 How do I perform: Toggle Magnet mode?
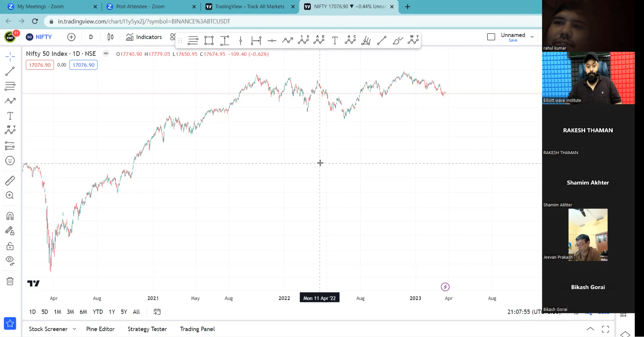pyautogui.click(x=10, y=216)
